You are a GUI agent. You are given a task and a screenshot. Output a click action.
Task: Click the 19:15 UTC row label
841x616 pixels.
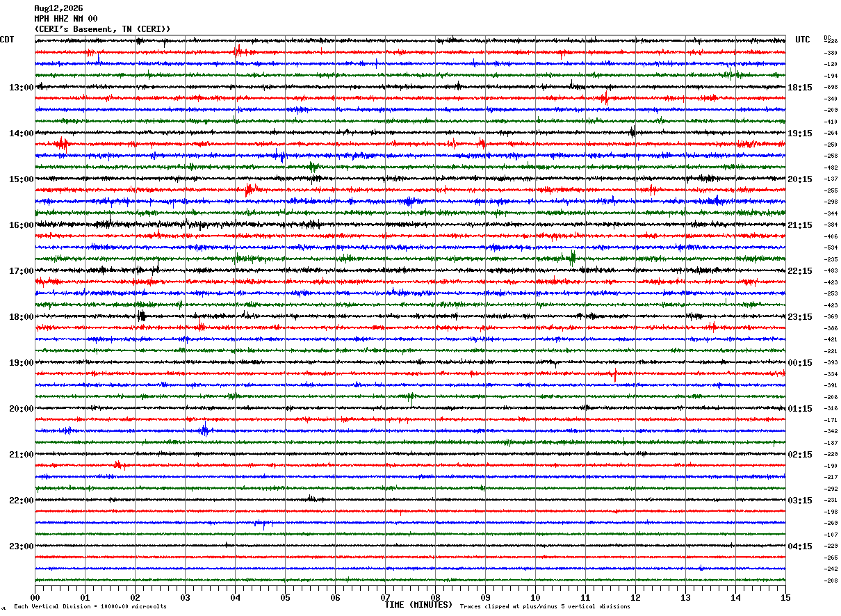click(x=800, y=133)
